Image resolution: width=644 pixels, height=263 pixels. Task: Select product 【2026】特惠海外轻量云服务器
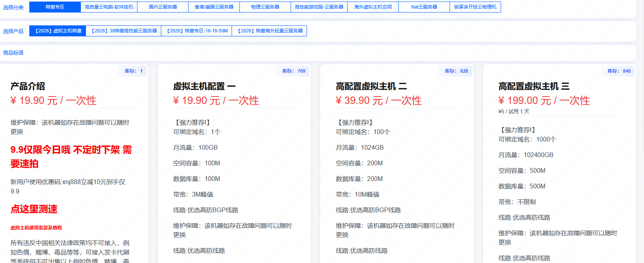click(269, 31)
